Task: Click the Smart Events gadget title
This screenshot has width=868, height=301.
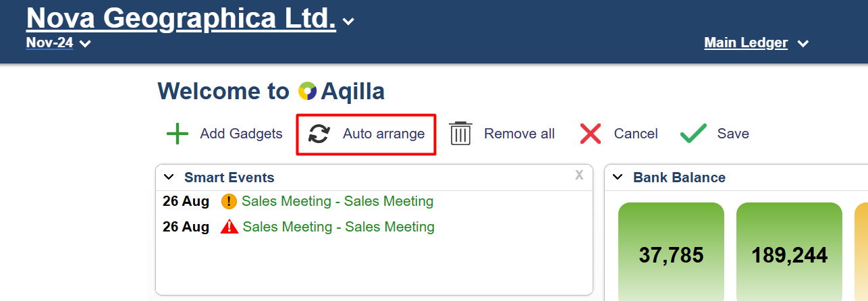Action: [x=229, y=178]
